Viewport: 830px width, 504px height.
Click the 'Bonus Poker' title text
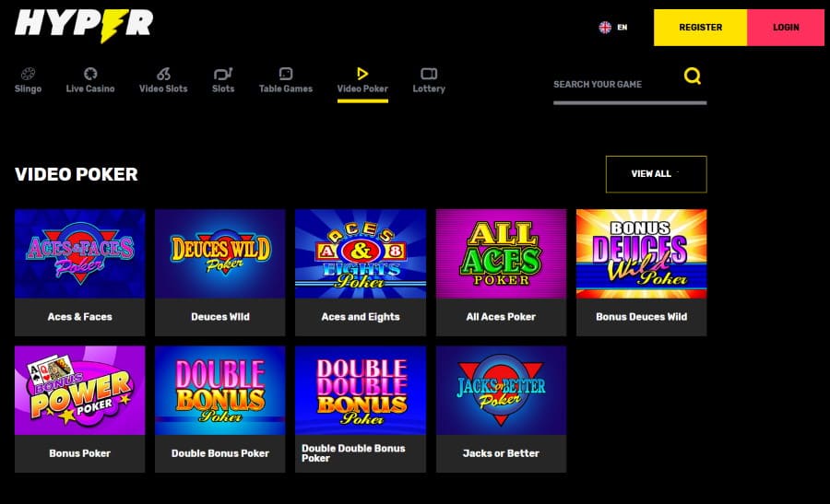pos(80,453)
